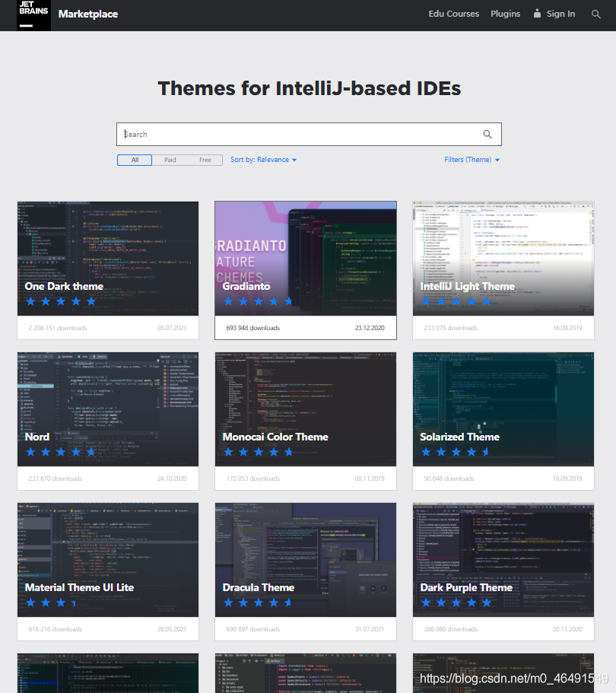Expand the Filters (Theme) dropdown
Viewport: 616px width, 693px height.
(x=472, y=160)
